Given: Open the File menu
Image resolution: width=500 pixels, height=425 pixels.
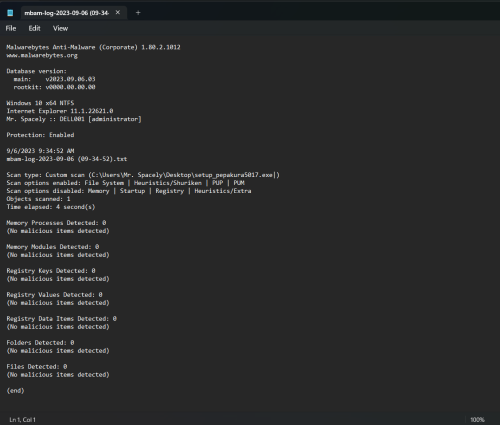Looking at the screenshot, I should 11,28.
